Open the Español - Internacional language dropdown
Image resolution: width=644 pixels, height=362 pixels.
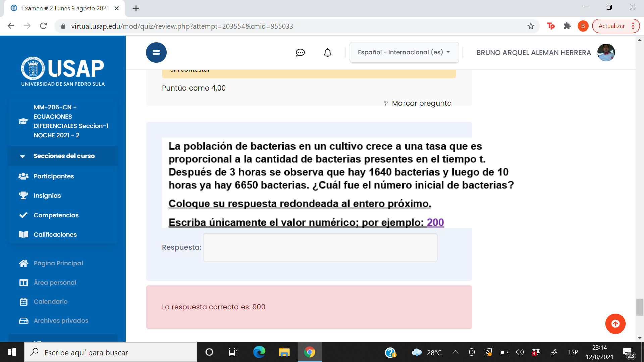coord(404,52)
